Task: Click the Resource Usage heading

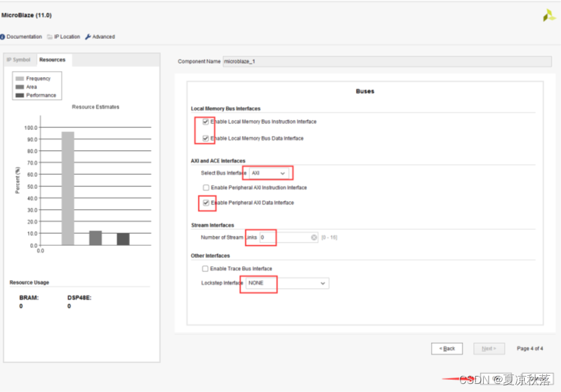Action: point(29,283)
